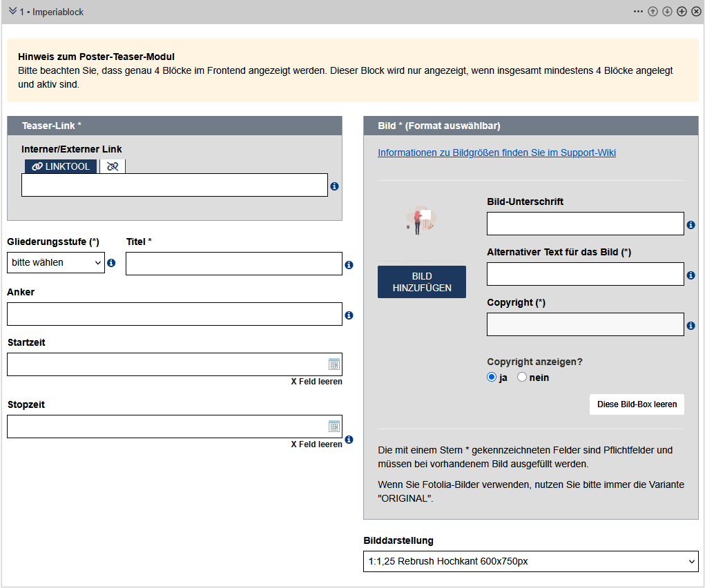
Task: Click into the Anker input field
Action: coord(174,314)
